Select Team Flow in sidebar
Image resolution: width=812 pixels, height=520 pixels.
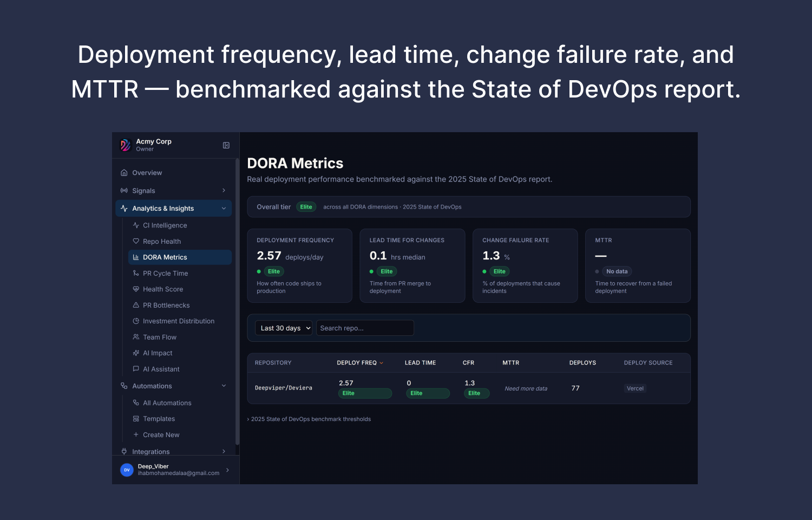click(x=180, y=337)
